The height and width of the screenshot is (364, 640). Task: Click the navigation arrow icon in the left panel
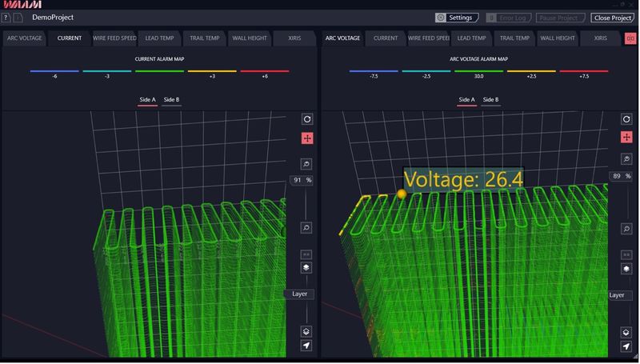306,346
